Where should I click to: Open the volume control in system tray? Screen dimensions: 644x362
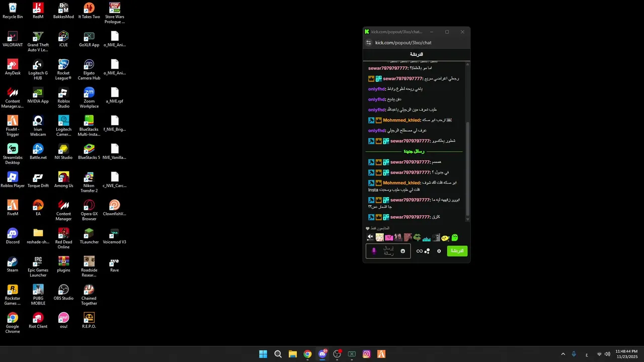pyautogui.click(x=607, y=354)
